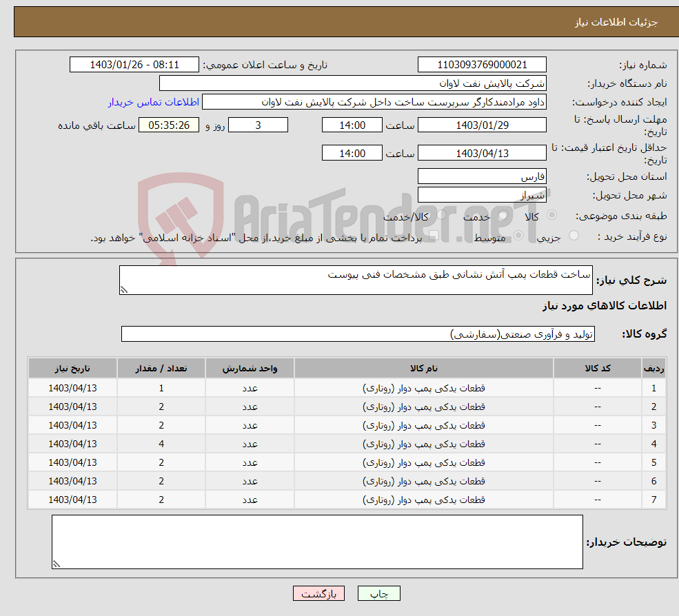Select the کالا/خدمت radio button
This screenshot has height=616, width=679.
tap(441, 215)
